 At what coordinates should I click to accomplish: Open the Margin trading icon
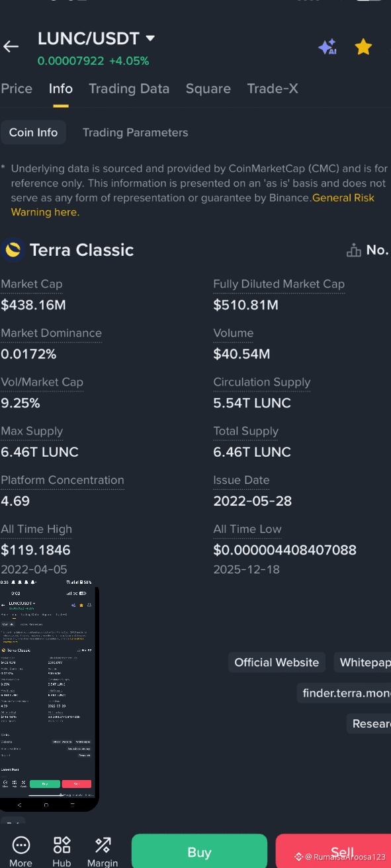click(103, 851)
